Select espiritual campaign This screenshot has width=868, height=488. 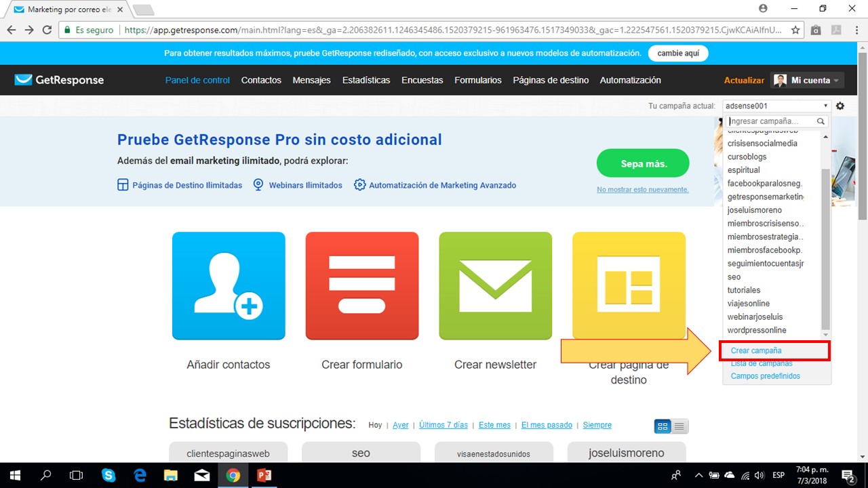pos(743,170)
